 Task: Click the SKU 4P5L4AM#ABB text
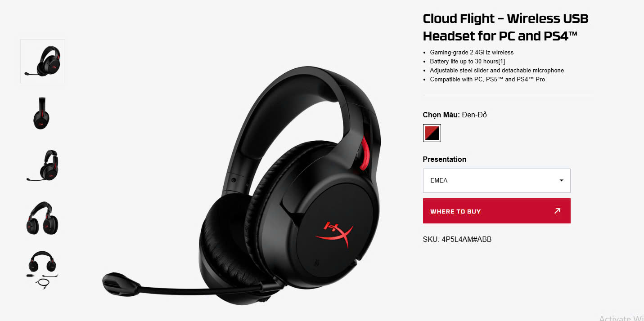coord(457,239)
